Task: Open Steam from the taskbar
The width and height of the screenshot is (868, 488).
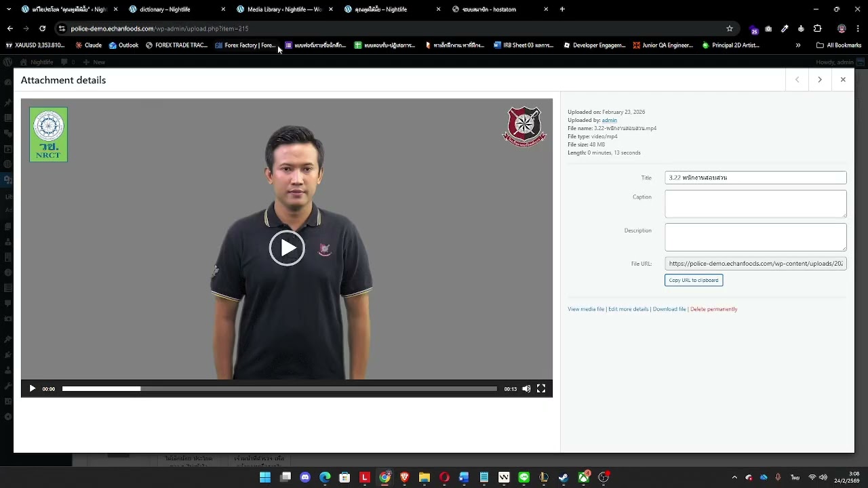Action: point(564,478)
